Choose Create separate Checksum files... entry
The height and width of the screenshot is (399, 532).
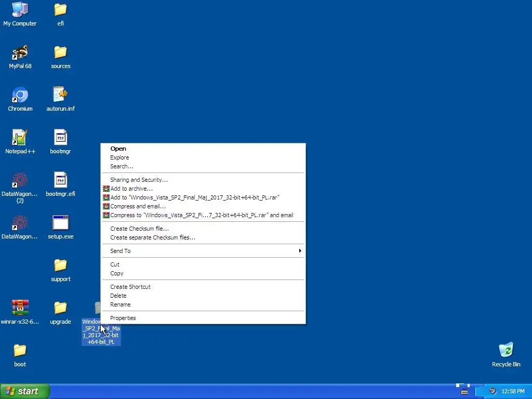coord(203,237)
